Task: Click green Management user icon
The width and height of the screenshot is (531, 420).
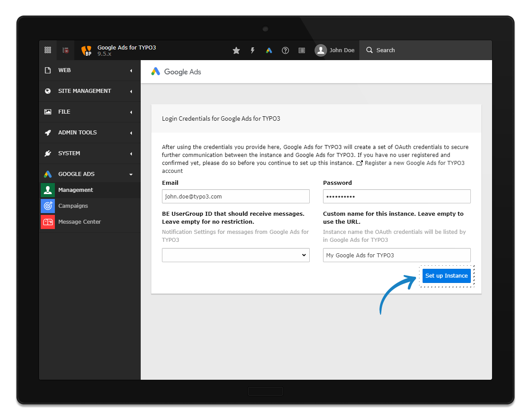Action: point(48,190)
